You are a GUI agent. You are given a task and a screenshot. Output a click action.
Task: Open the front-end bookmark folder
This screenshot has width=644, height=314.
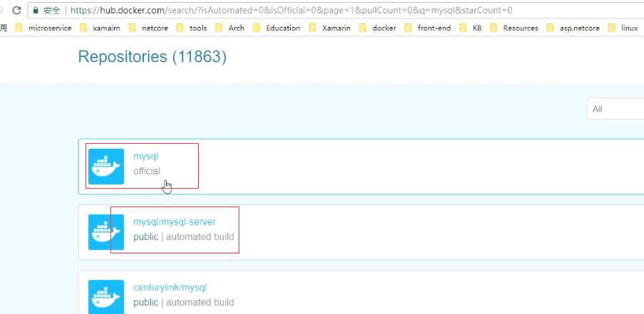[427, 28]
